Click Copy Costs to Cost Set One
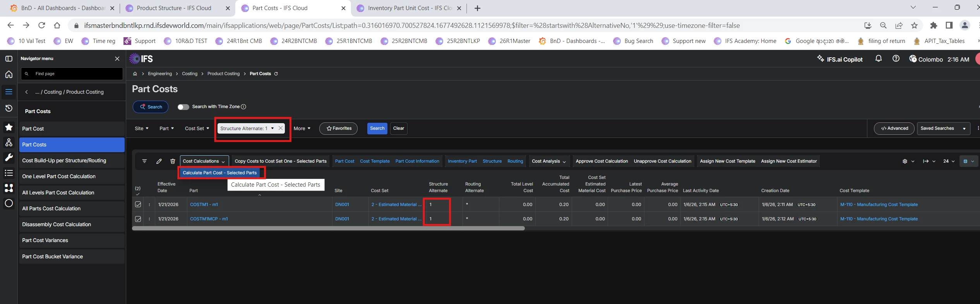980x304 pixels. coord(281,161)
